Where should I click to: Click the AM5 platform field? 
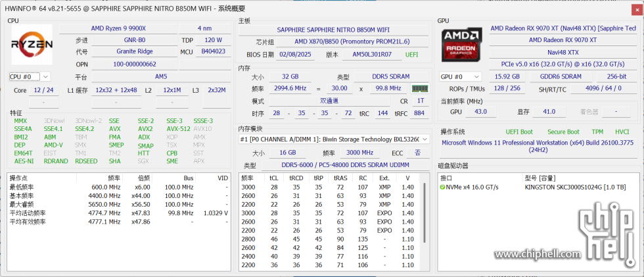tap(160, 76)
